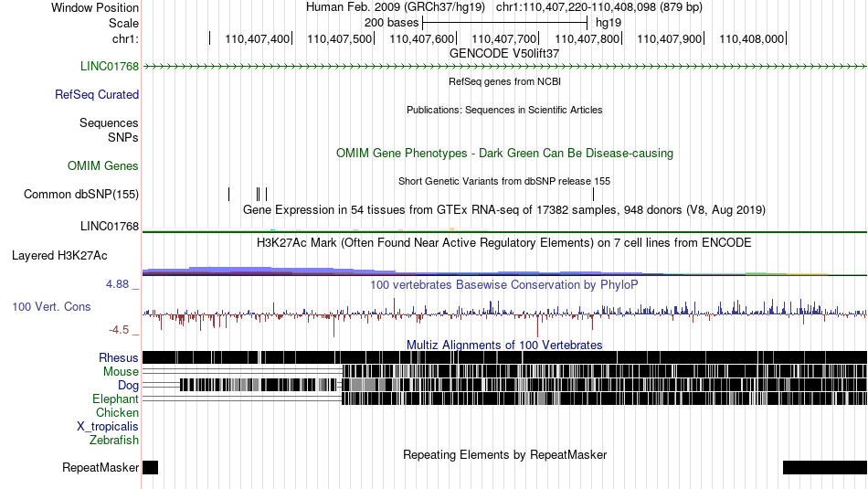The image size is (868, 489).
Task: Click the GTEx LINC01768 expression bar
Action: [x=504, y=231]
